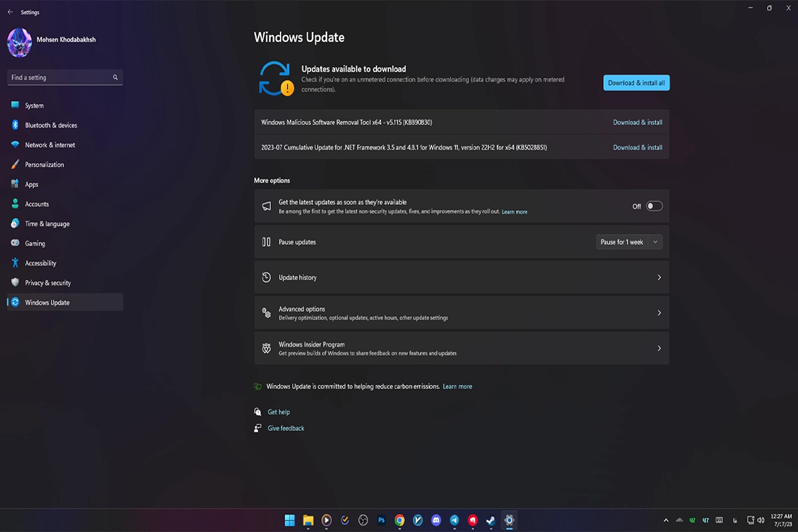Expand Windows Insider Program row
The image size is (798, 532).
point(659,348)
